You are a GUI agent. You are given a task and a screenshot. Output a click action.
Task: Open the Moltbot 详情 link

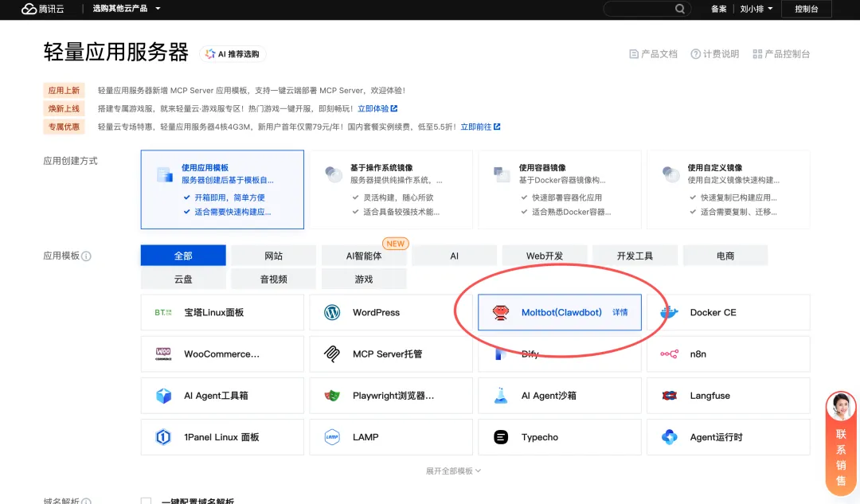(620, 312)
